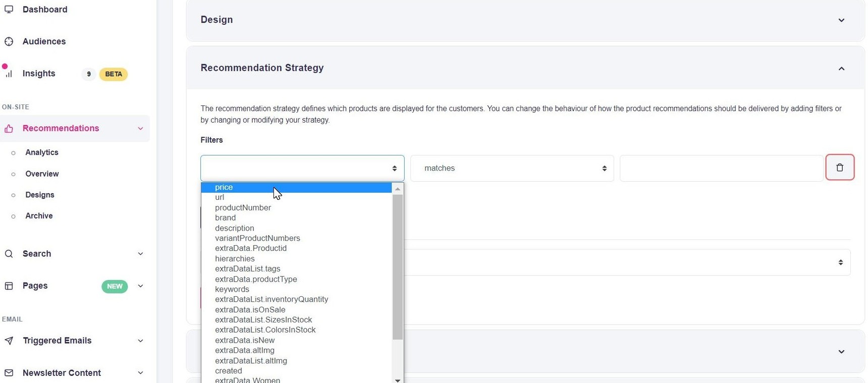Open the matches operator dropdown
The image size is (868, 383).
512,168
